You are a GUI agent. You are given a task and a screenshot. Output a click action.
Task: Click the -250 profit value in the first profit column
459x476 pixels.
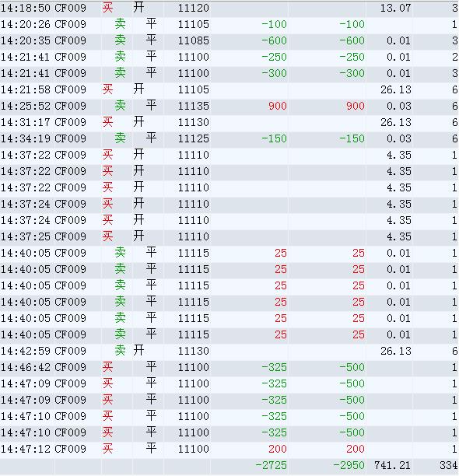click(275, 57)
